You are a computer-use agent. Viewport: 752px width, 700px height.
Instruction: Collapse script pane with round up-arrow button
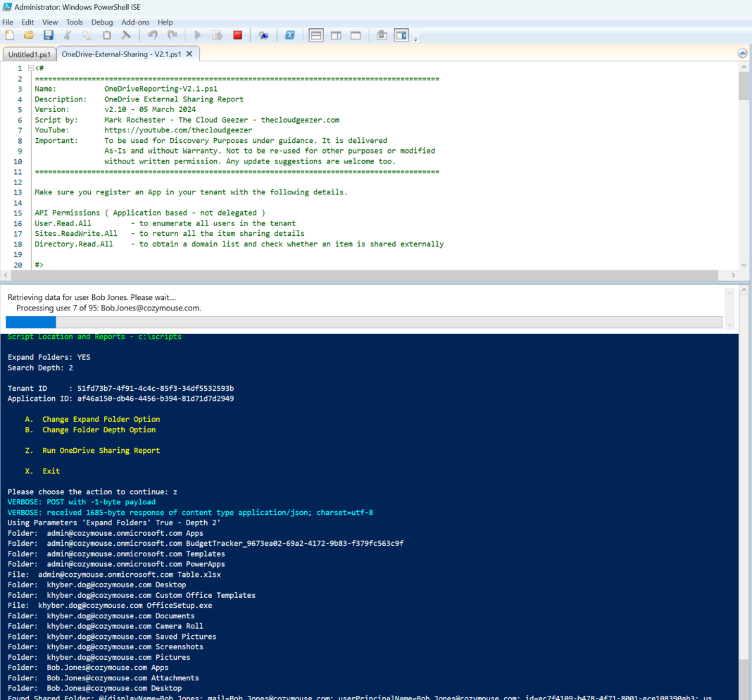click(x=742, y=54)
